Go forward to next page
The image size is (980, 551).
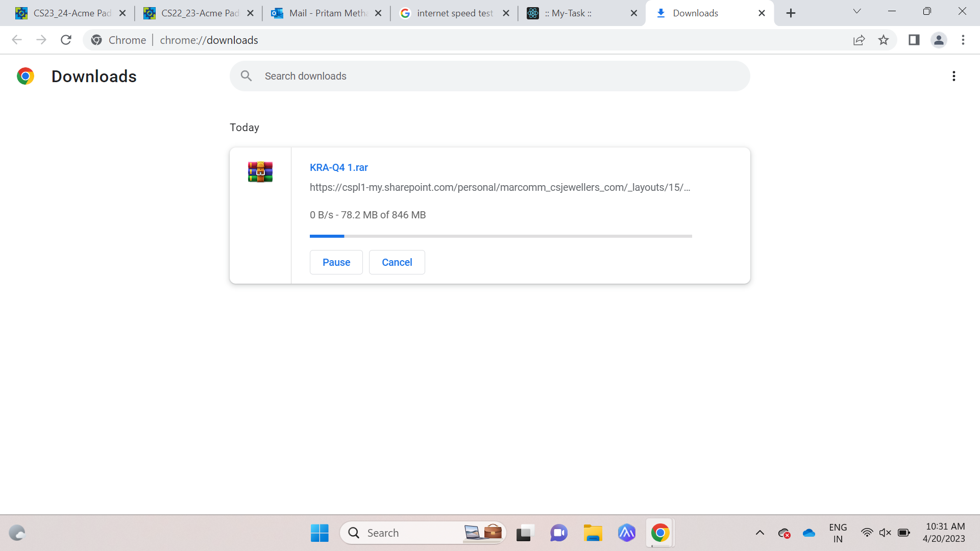coord(41,40)
